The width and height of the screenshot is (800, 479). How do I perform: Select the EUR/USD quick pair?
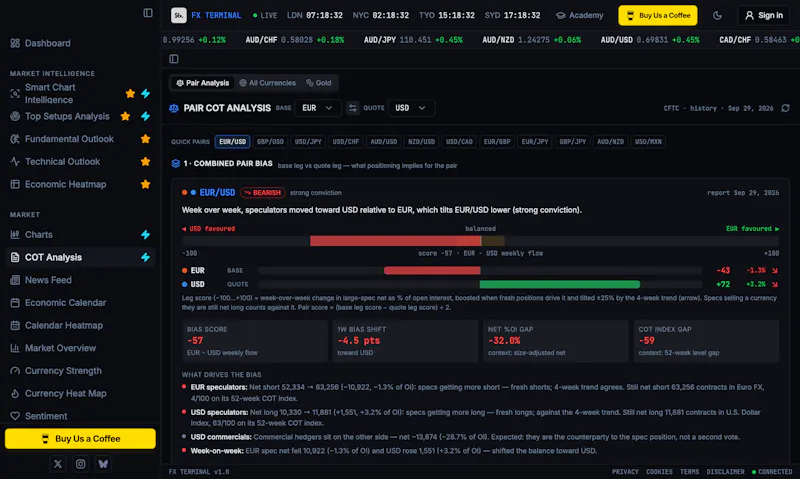[233, 142]
